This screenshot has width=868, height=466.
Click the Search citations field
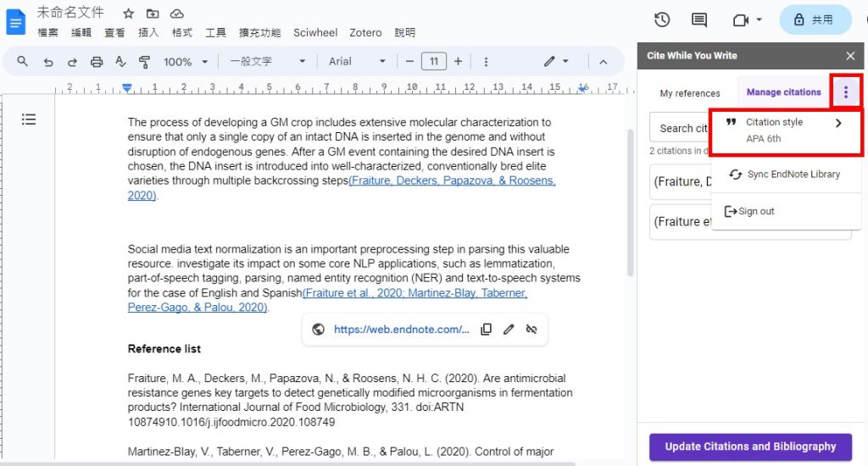(681, 129)
